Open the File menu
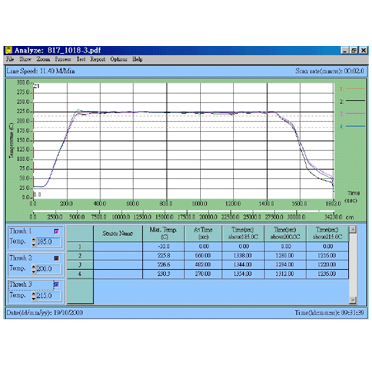Image resolution: width=372 pixels, height=372 pixels. coord(10,59)
